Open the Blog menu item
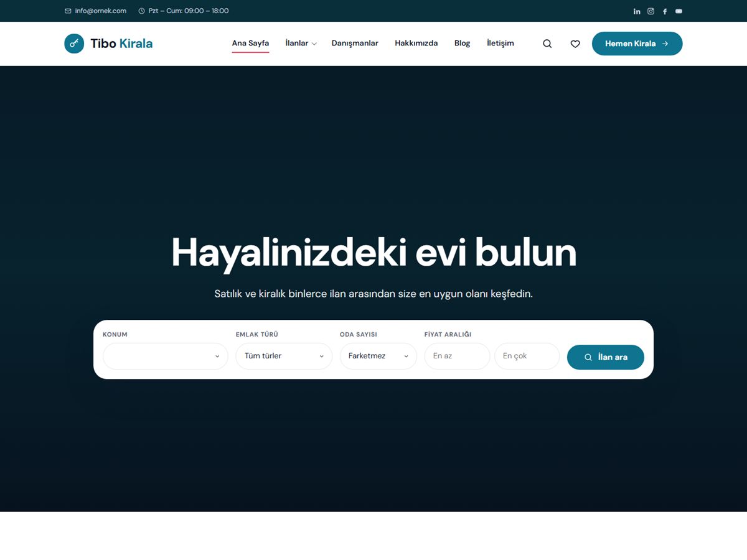747x560 pixels. tap(463, 44)
